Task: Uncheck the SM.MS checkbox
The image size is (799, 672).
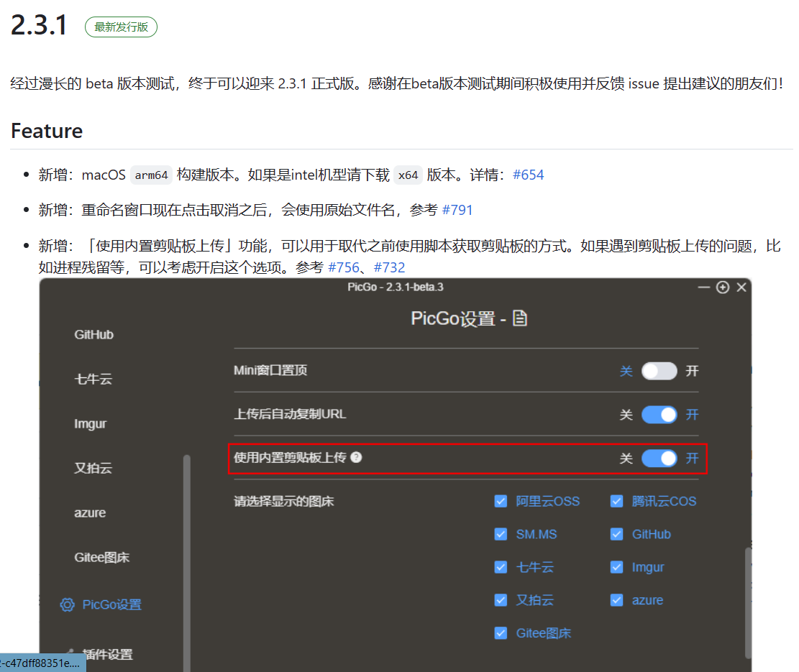Action: [501, 534]
